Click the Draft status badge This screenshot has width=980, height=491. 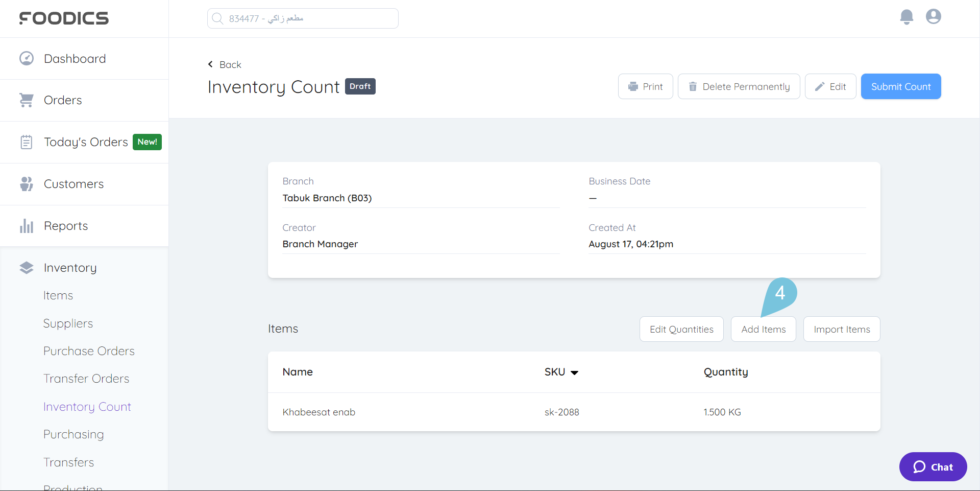point(360,86)
